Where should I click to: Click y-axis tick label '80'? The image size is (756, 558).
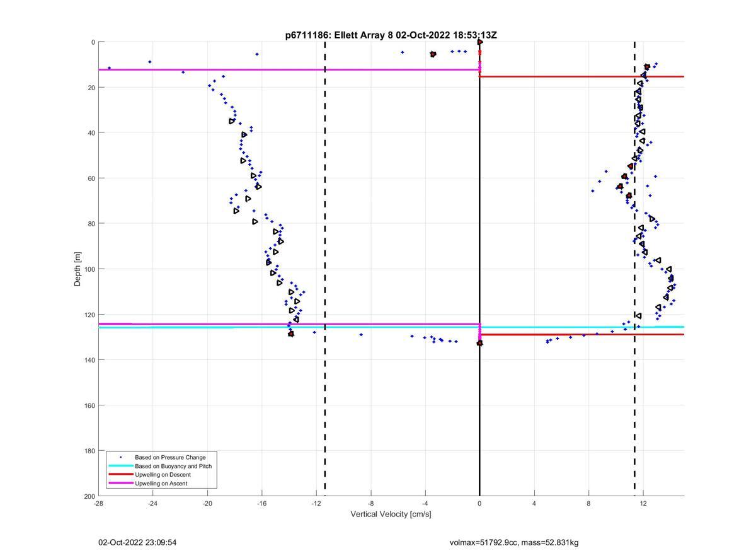(x=91, y=224)
